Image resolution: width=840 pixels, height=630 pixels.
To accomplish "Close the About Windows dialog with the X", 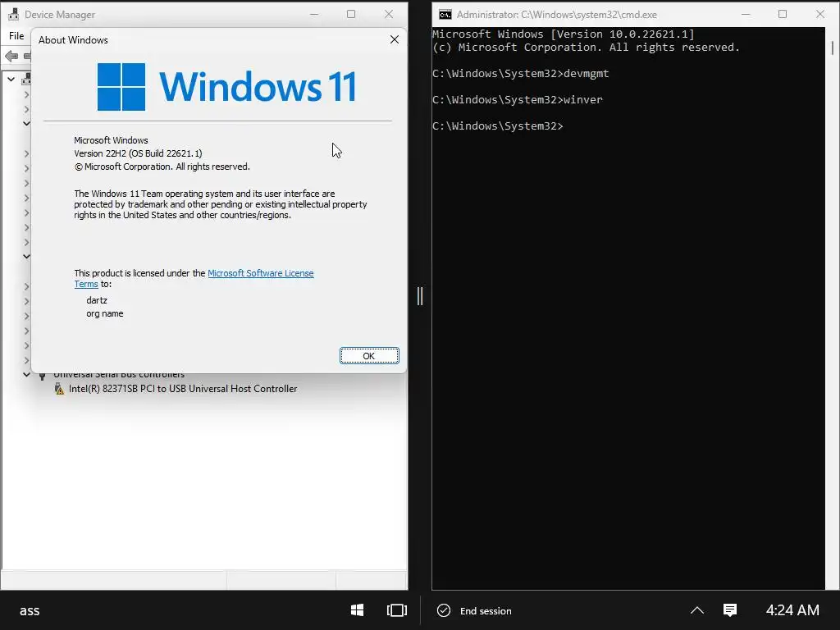I will tap(395, 39).
